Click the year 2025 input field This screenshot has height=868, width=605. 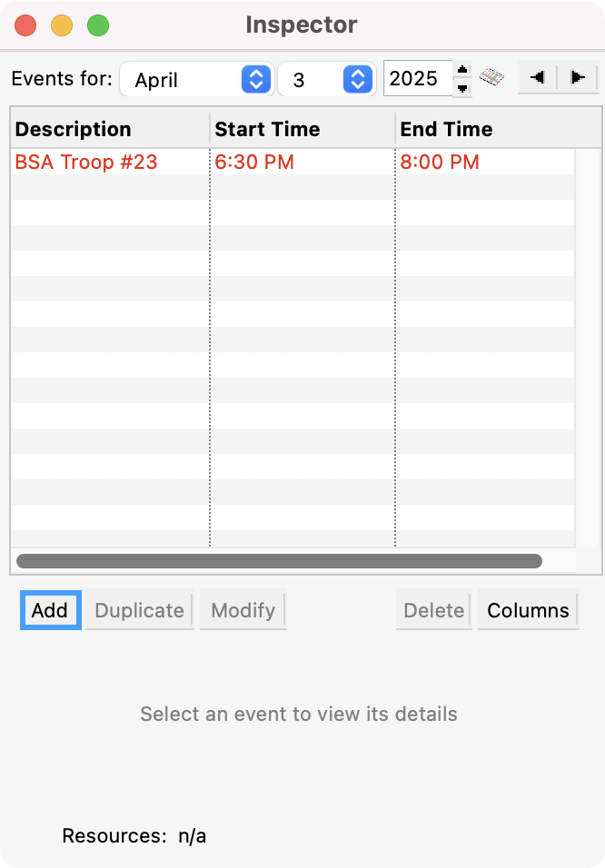415,79
